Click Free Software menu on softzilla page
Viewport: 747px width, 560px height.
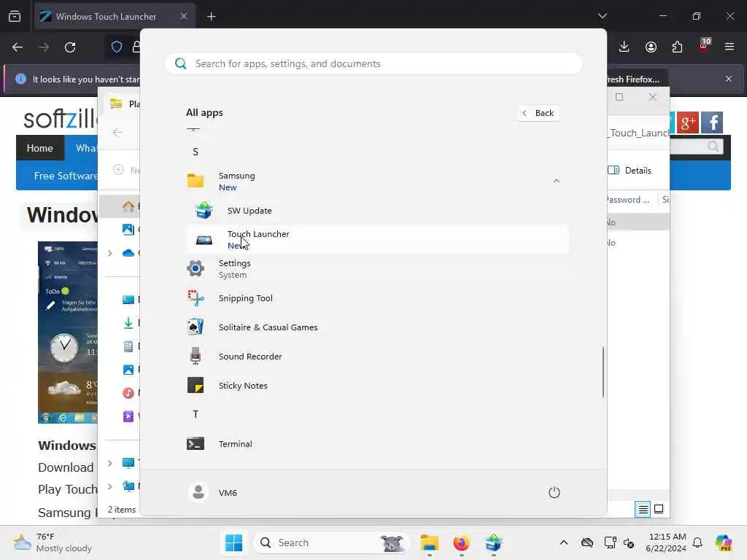pyautogui.click(x=66, y=176)
